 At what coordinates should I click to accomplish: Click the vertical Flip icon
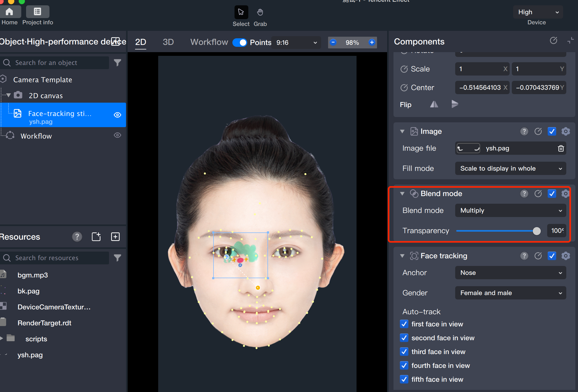click(455, 104)
